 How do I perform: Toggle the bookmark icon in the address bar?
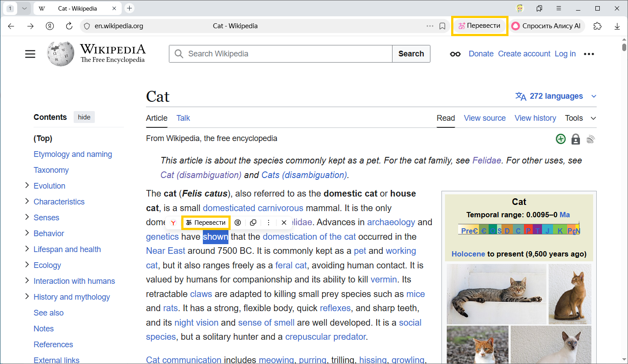[442, 26]
